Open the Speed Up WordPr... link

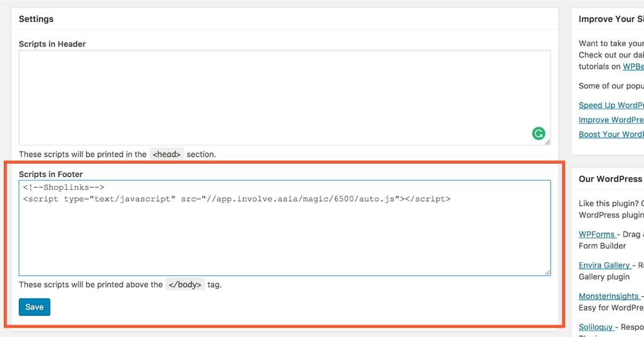click(611, 105)
